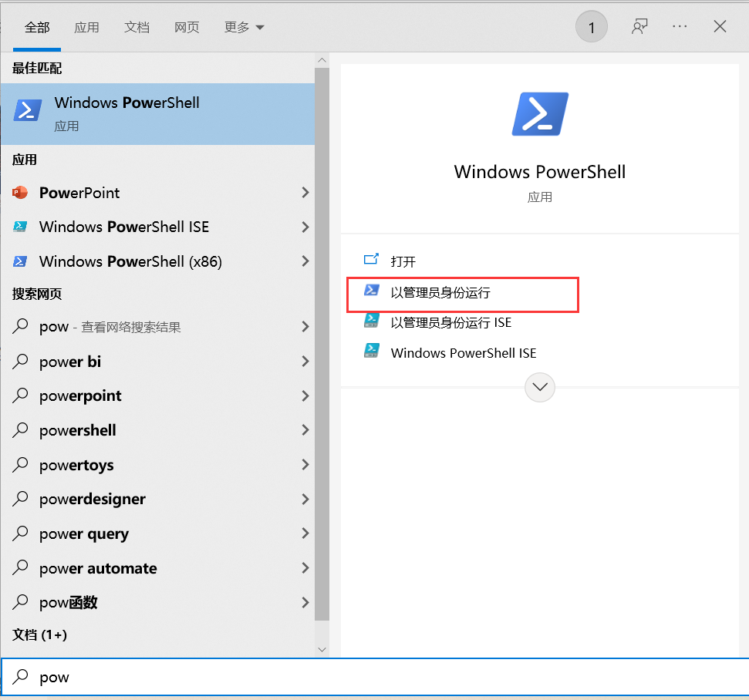
Task: Select 'pow - 查看网络搜索结果' entry
Action: [157, 327]
